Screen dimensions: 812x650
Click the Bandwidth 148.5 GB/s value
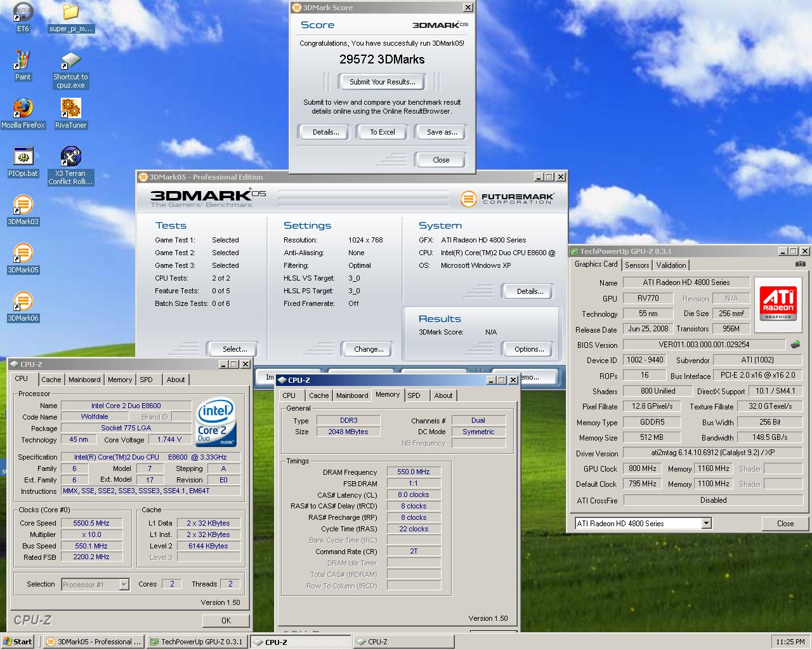[770, 437]
